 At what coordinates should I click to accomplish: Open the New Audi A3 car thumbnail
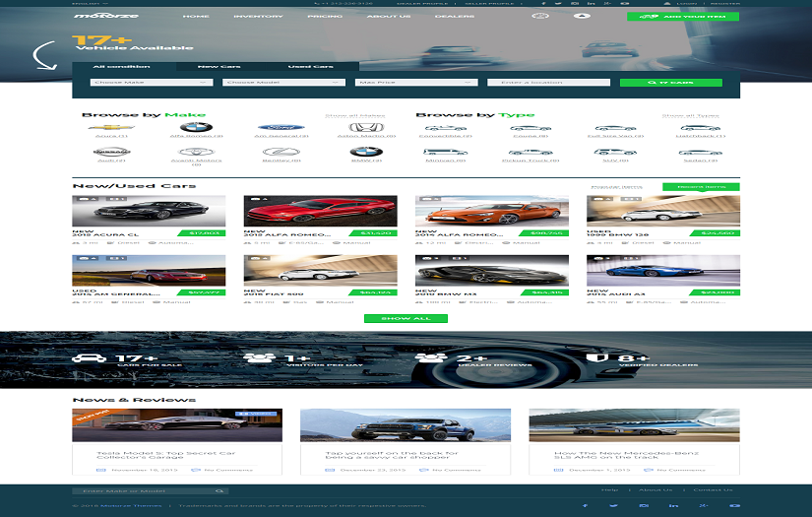(x=663, y=270)
